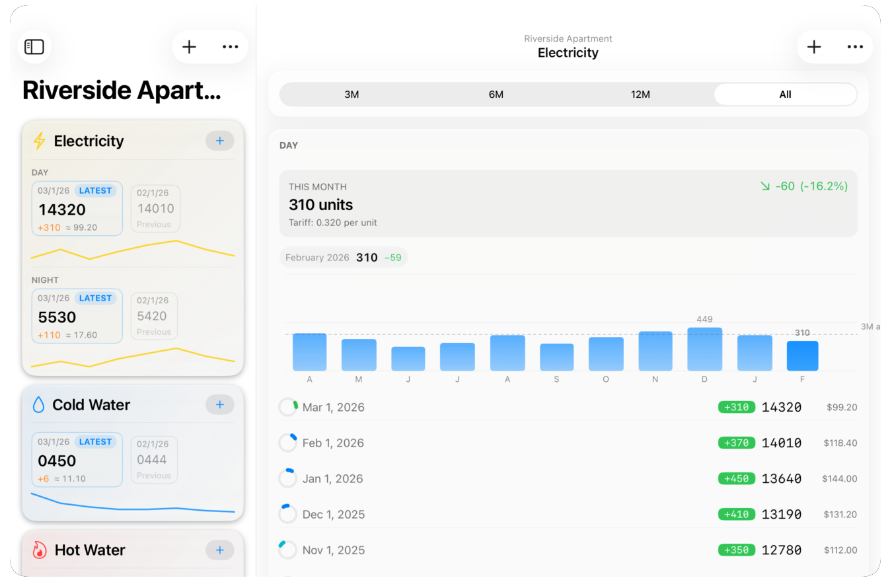Click the plus icon on the Cold Water card

tap(219, 404)
